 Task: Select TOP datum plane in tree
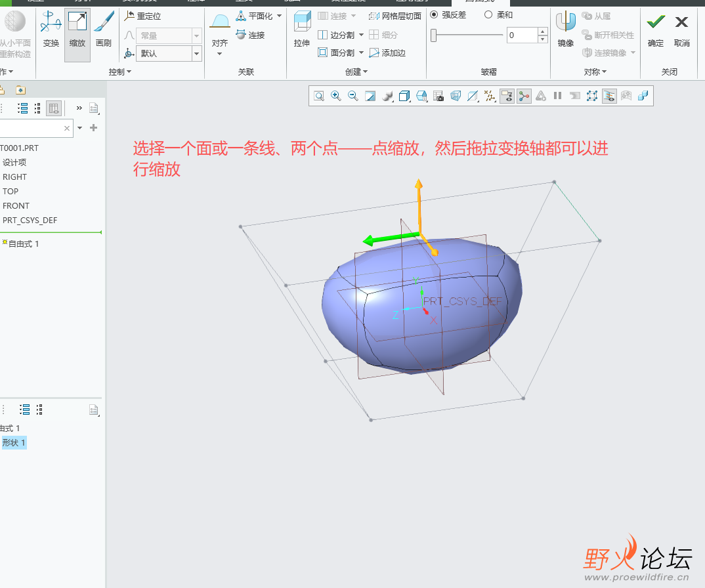(x=11, y=192)
